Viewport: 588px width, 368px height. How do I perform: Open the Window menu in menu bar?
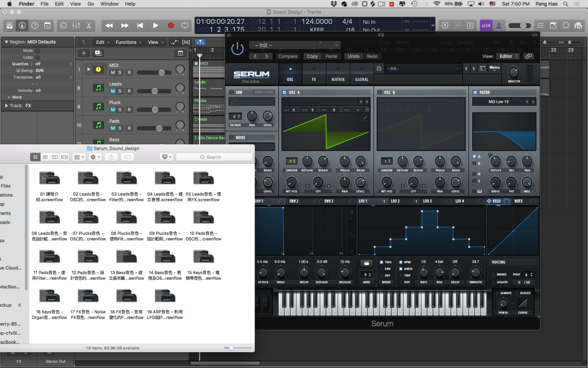[109, 4]
